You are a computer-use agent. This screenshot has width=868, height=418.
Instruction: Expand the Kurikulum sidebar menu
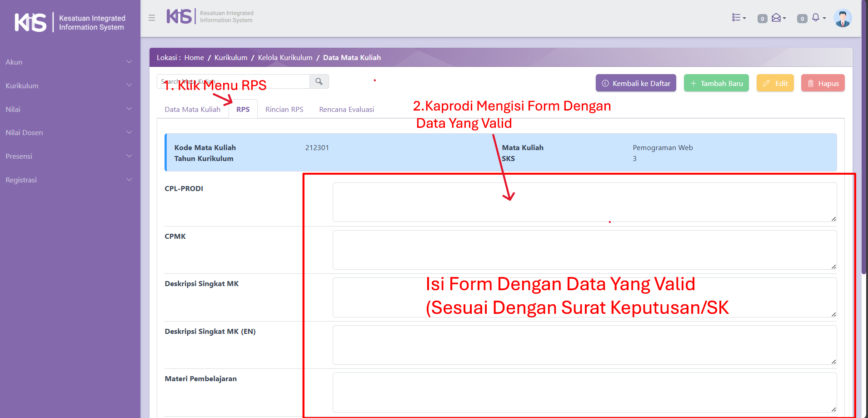click(68, 86)
